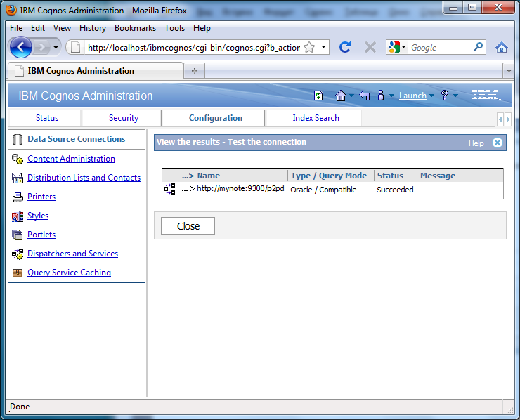The image size is (520, 420).
Task: Close the test results with X icon
Action: pos(497,143)
